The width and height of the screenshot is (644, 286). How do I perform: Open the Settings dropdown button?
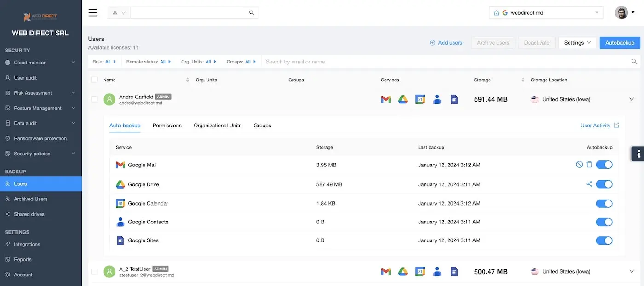pyautogui.click(x=577, y=43)
